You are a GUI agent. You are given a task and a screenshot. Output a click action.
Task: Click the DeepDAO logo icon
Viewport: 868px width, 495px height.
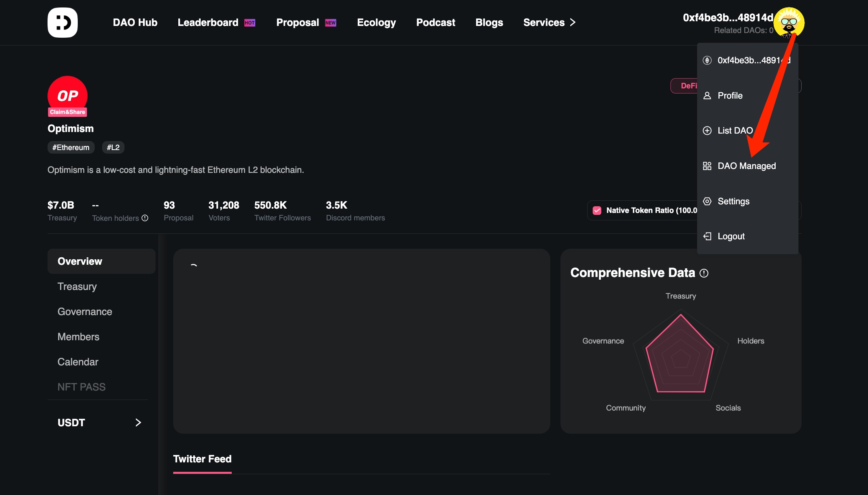tap(62, 22)
